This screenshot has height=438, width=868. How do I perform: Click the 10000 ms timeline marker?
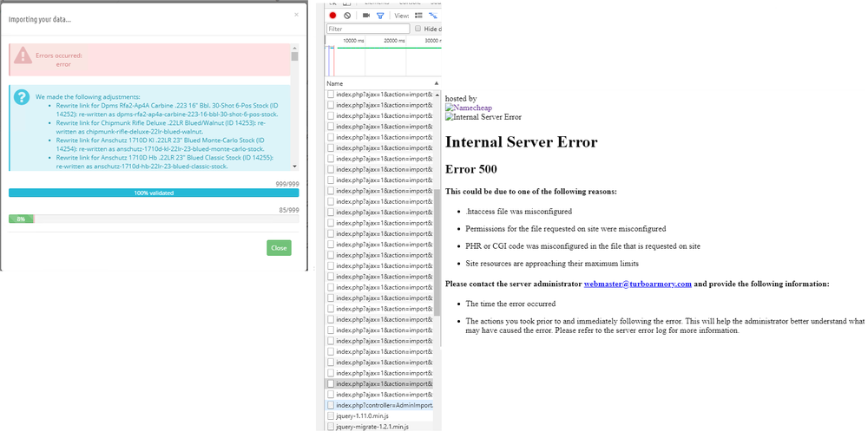354,41
